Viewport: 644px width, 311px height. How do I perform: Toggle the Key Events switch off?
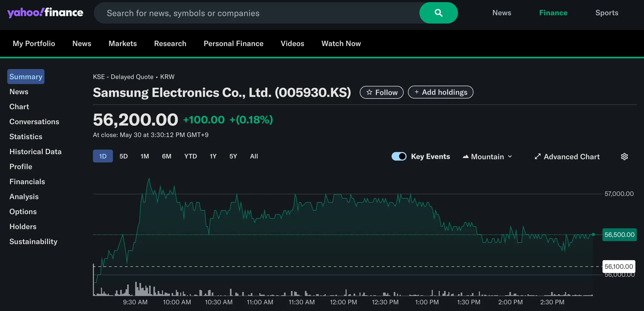click(x=399, y=156)
